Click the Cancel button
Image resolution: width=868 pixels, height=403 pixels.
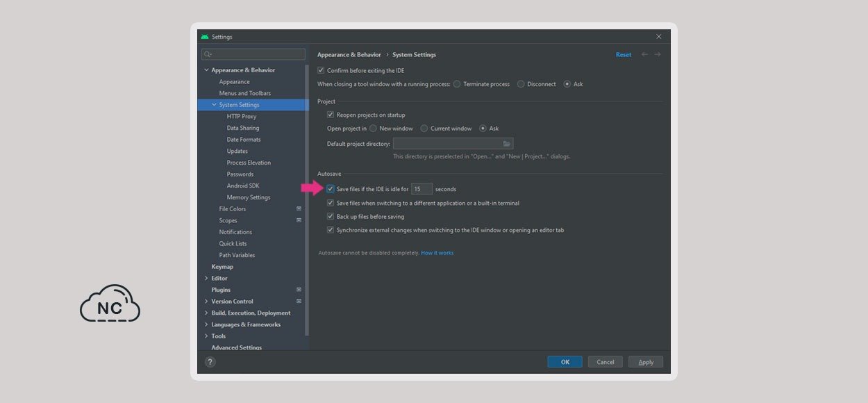pos(605,362)
